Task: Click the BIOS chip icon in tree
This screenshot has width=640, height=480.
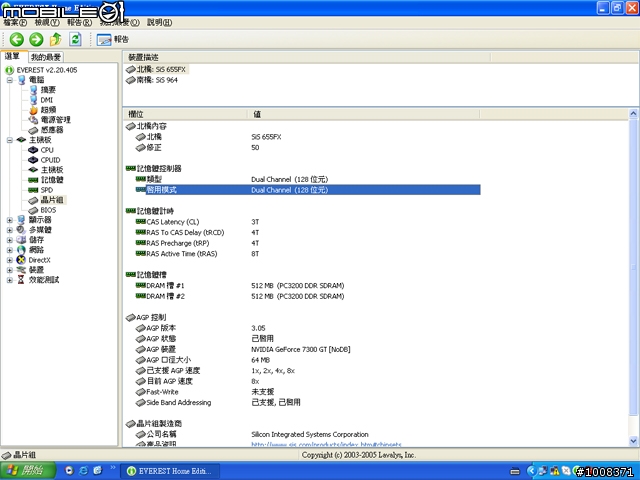Action: (x=33, y=210)
